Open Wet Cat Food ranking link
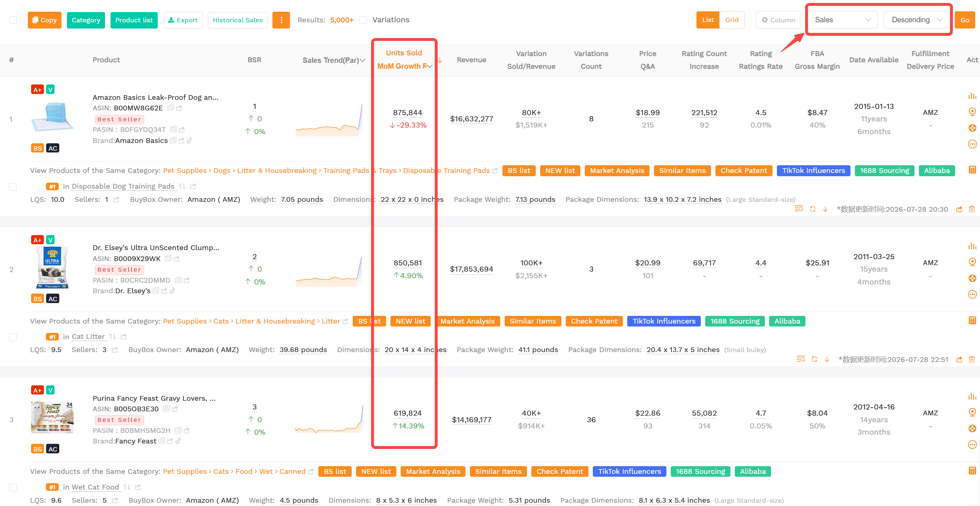This screenshot has width=980, height=506. (95, 487)
